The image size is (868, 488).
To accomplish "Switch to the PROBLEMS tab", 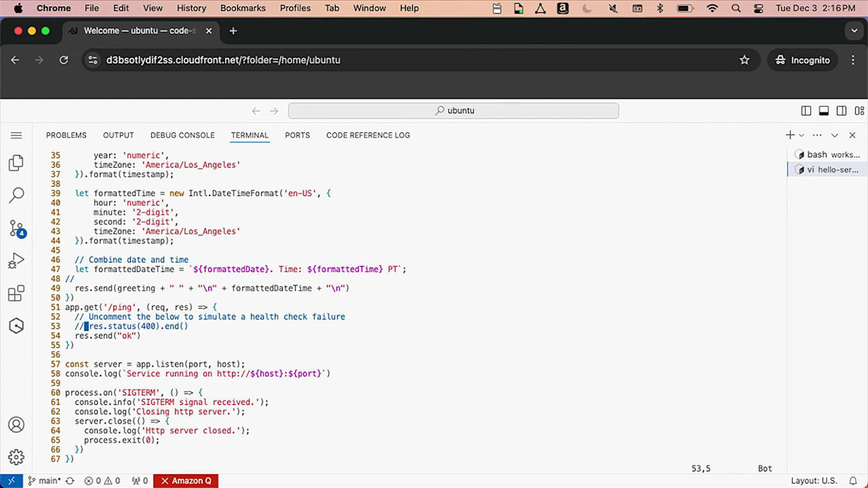I will pyautogui.click(x=66, y=135).
